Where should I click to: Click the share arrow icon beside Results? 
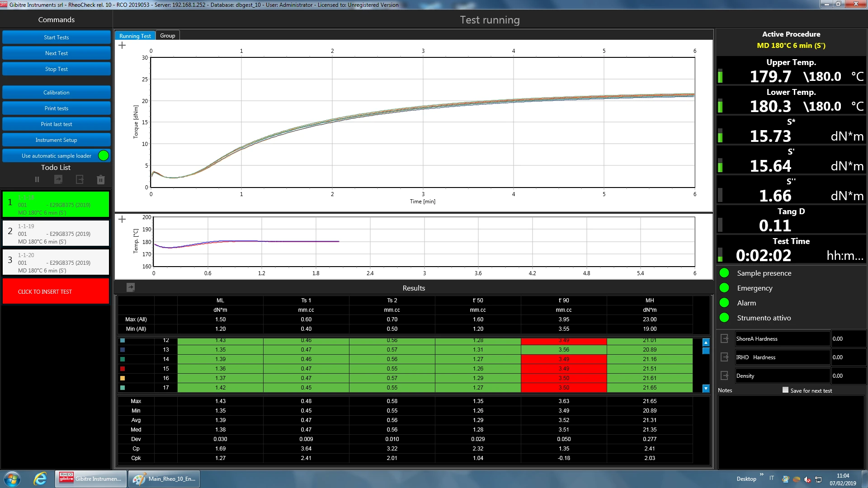click(x=131, y=287)
